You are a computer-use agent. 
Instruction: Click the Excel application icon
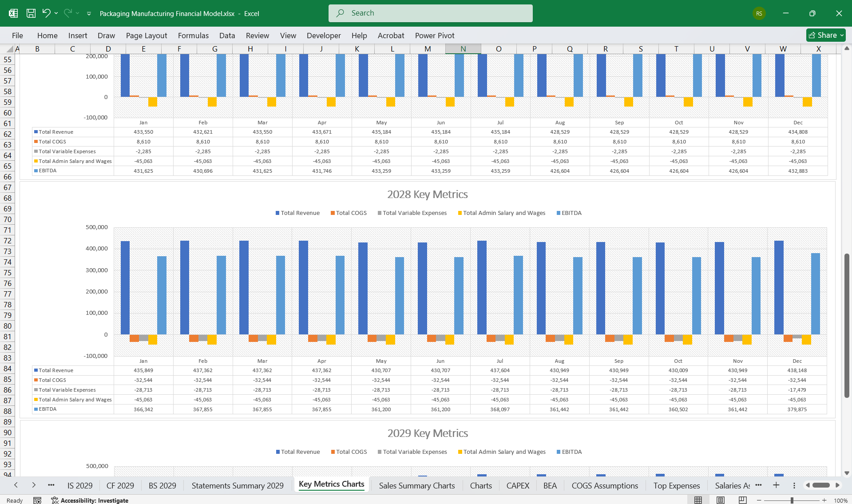point(13,13)
